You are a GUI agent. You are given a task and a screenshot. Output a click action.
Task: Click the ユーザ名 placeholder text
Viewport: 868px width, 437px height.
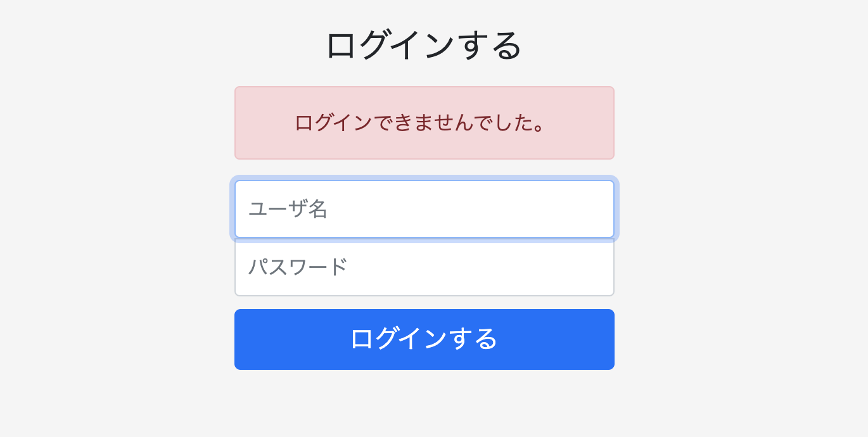288,209
